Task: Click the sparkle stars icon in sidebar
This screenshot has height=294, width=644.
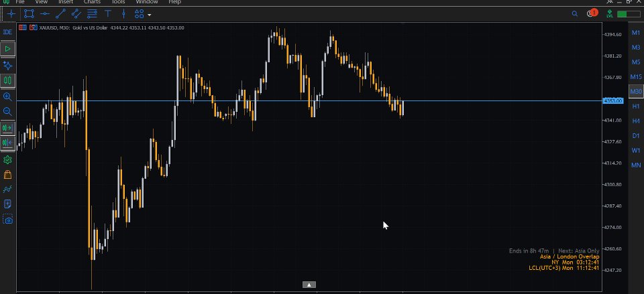Action: 7,65
